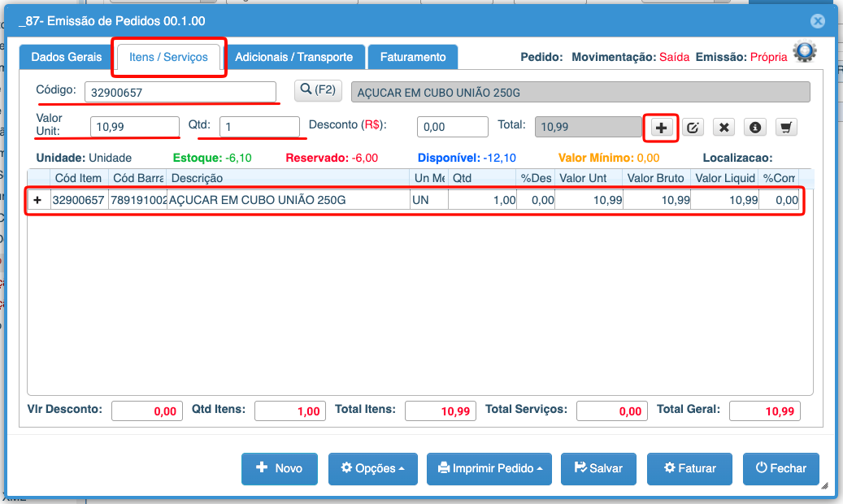This screenshot has width=843, height=504.
Task: Click the gear settings icon near Emissão
Action: coord(805,52)
